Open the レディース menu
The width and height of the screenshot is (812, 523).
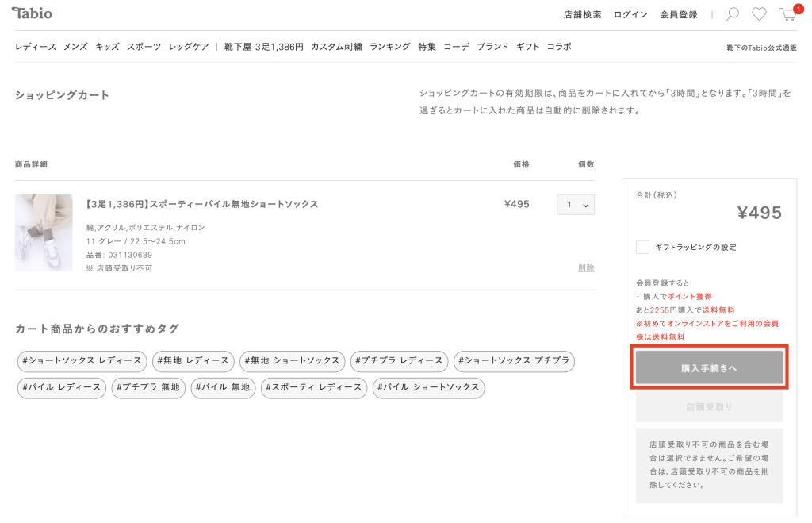36,47
